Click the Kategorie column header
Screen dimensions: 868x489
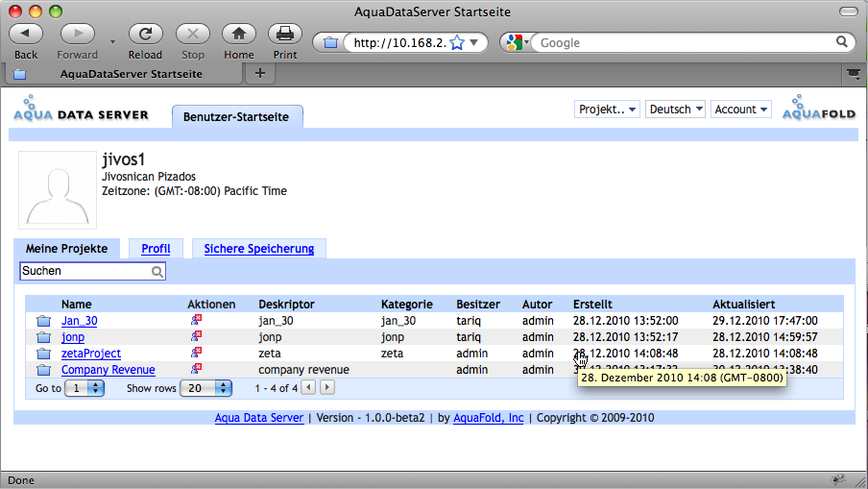click(406, 304)
